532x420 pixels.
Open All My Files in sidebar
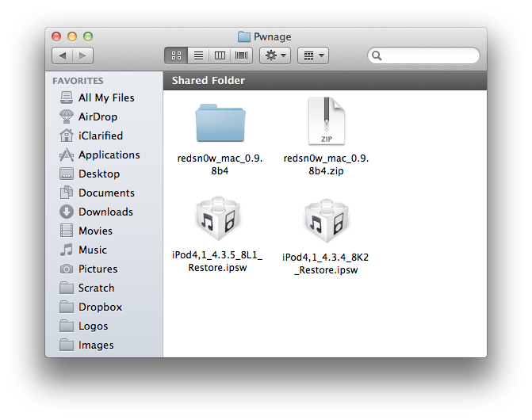click(106, 97)
